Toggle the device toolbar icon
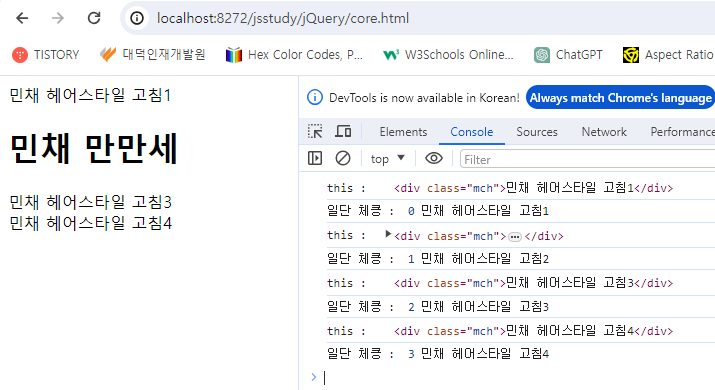The height and width of the screenshot is (390, 715). pyautogui.click(x=343, y=131)
